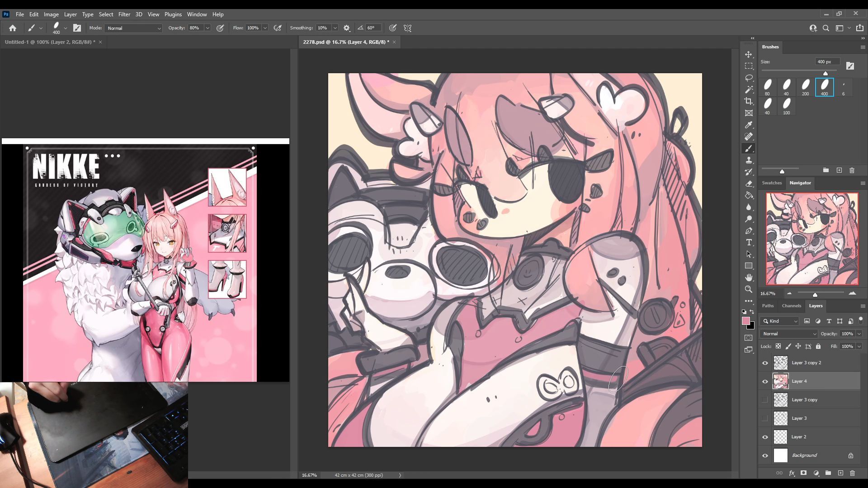868x488 pixels.
Task: Hide the Background layer
Action: tap(765, 455)
